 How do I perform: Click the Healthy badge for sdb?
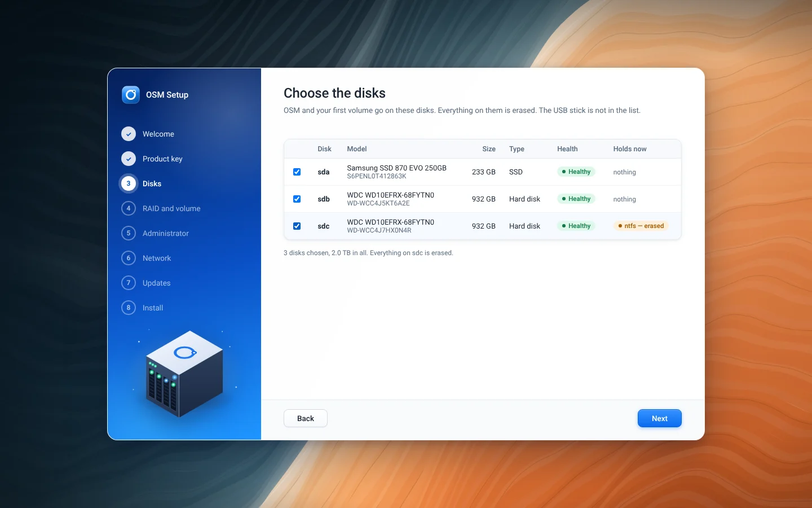tap(576, 199)
